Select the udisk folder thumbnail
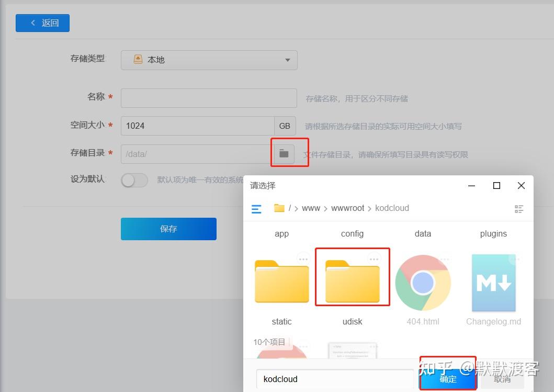The height and width of the screenshot is (392, 554). click(352, 283)
